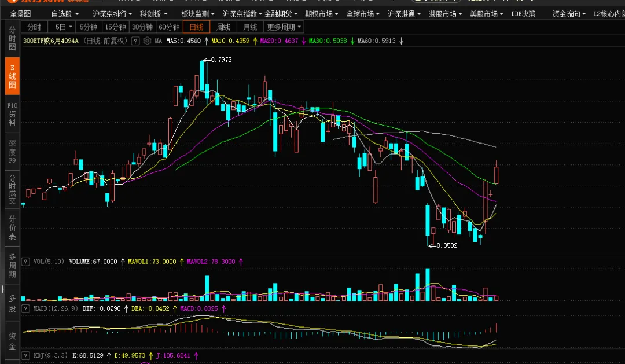Select 60分钟 chart period
625x364 pixels.
[x=170, y=27]
